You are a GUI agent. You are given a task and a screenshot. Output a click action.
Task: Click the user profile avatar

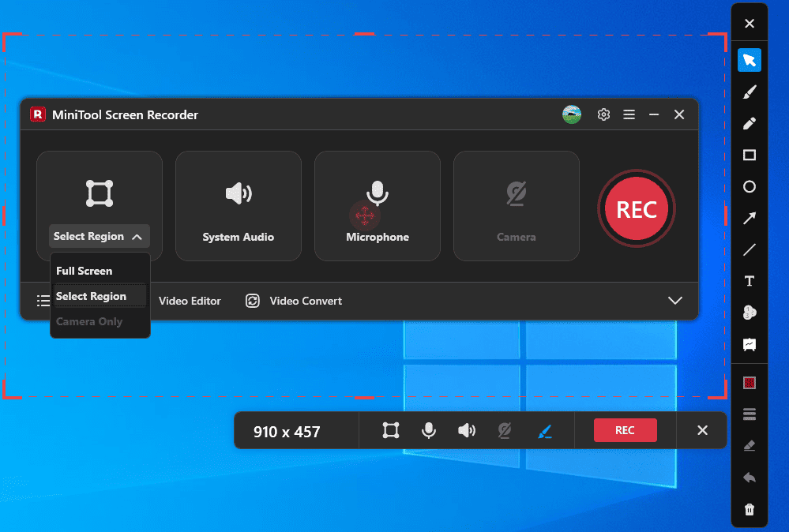pos(571,114)
